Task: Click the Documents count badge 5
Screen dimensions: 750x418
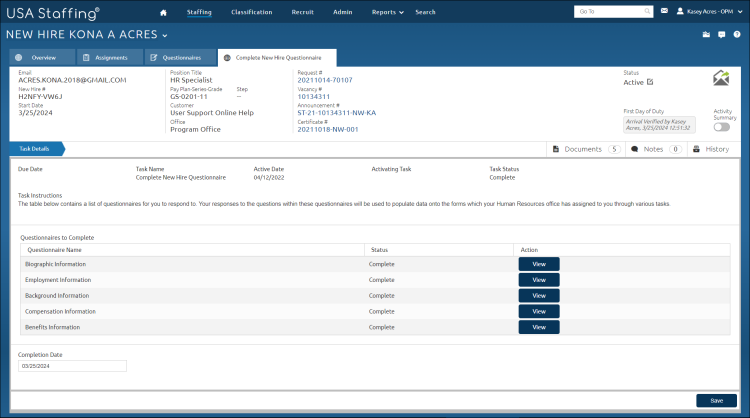Action: (x=614, y=149)
